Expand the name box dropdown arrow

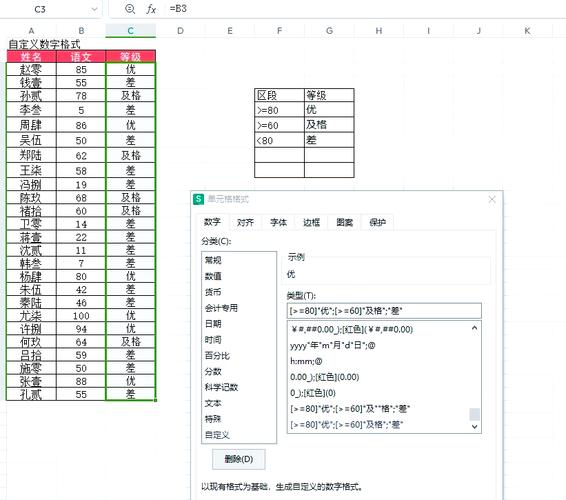94,9
